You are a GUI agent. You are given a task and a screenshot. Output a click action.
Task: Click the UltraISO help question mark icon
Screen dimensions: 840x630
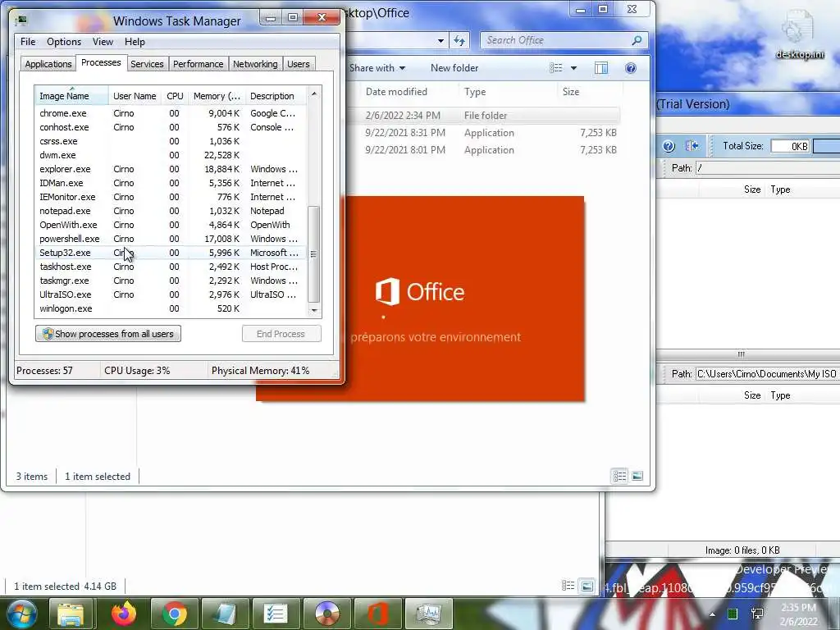click(x=669, y=146)
